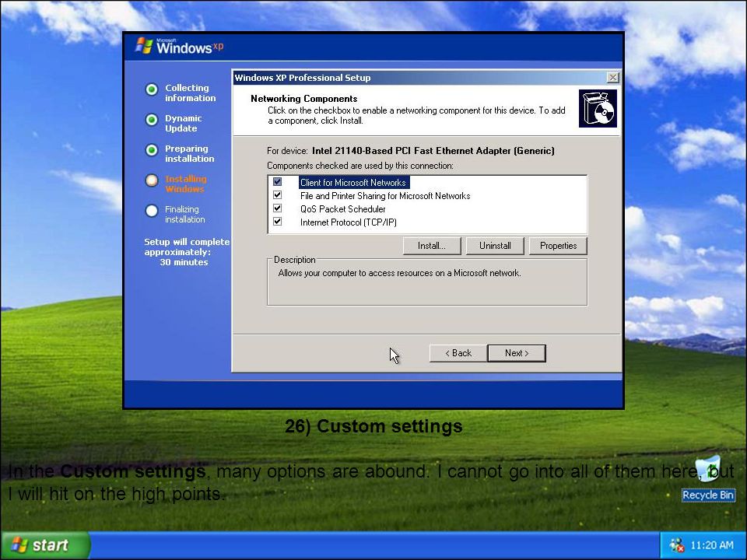
Task: Select Internet Protocol (TCP/IP) row text
Action: 349,222
